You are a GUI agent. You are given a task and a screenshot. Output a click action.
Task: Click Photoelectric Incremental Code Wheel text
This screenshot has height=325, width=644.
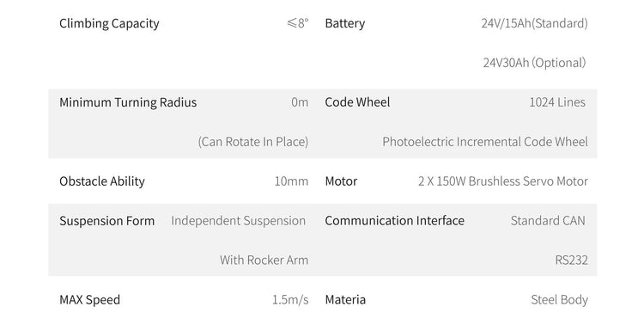tap(485, 142)
